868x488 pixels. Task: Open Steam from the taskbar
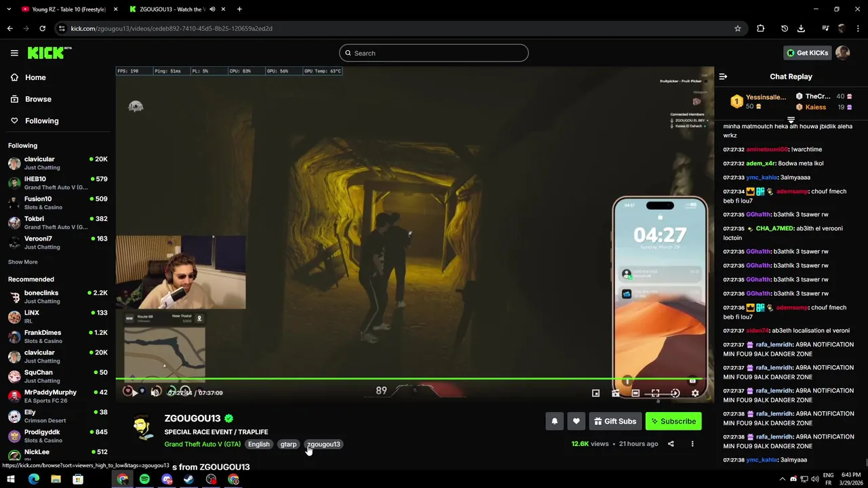tap(189, 479)
